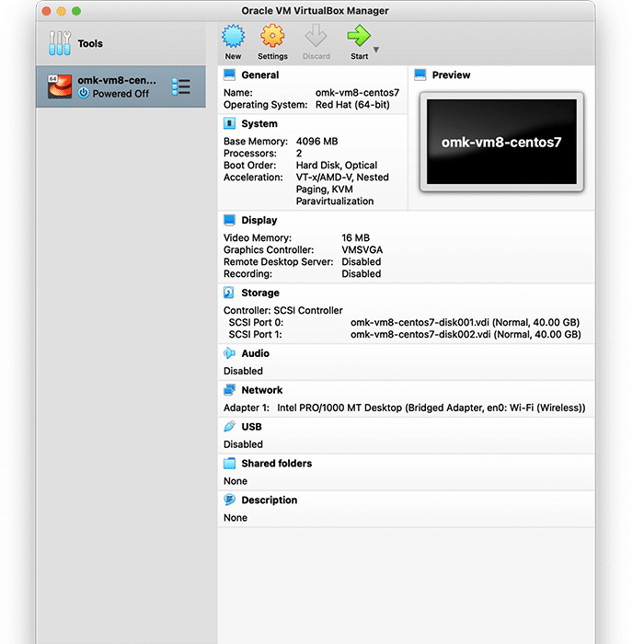Click the General section icon
644x644 pixels.
(229, 75)
